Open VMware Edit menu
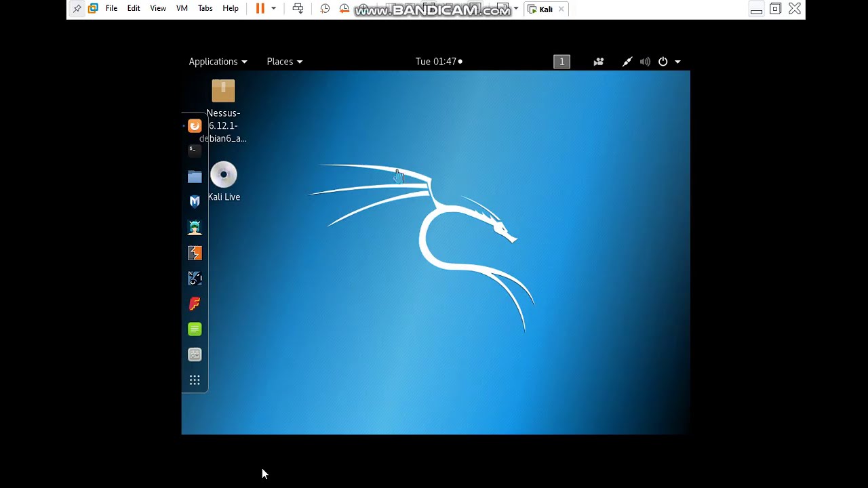868x488 pixels. click(134, 9)
